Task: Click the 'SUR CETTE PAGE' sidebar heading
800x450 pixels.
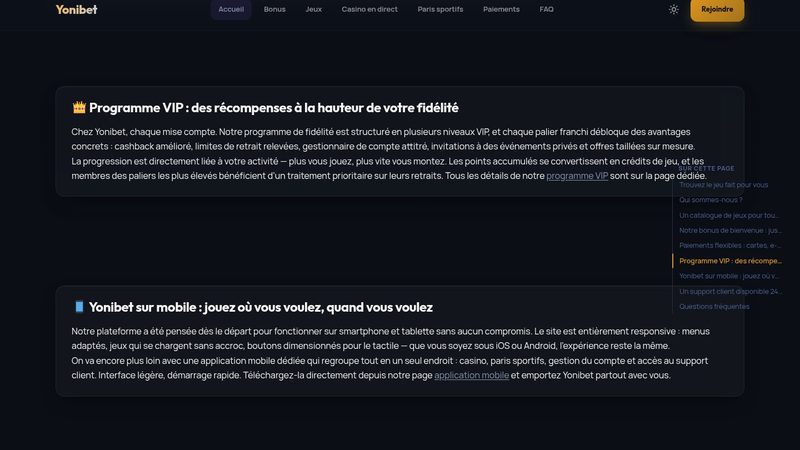Action: coord(706,168)
